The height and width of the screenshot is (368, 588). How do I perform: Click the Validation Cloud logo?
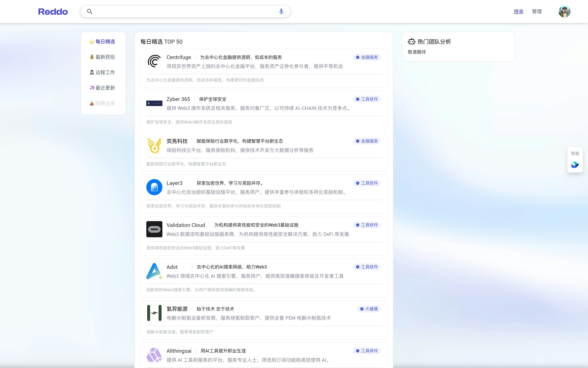[x=154, y=229]
